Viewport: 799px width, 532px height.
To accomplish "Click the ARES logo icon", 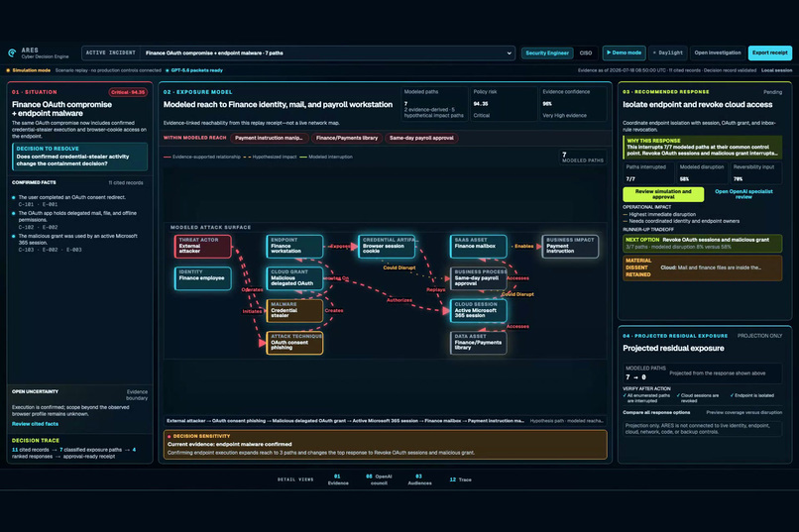I will coord(12,53).
